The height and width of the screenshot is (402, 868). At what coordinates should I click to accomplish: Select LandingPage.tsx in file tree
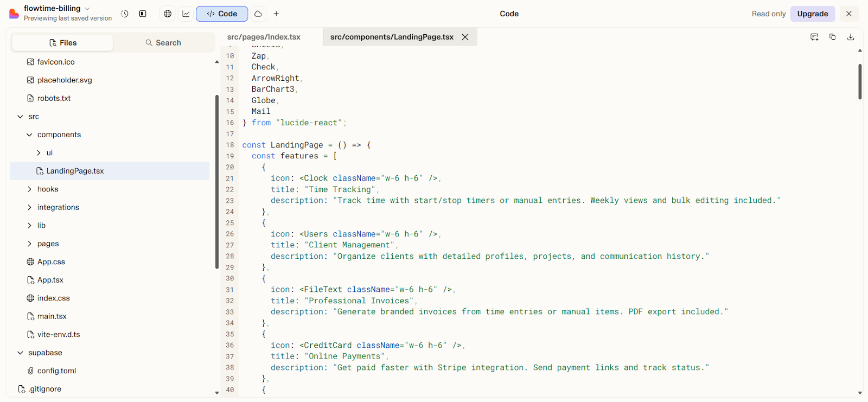click(110, 171)
